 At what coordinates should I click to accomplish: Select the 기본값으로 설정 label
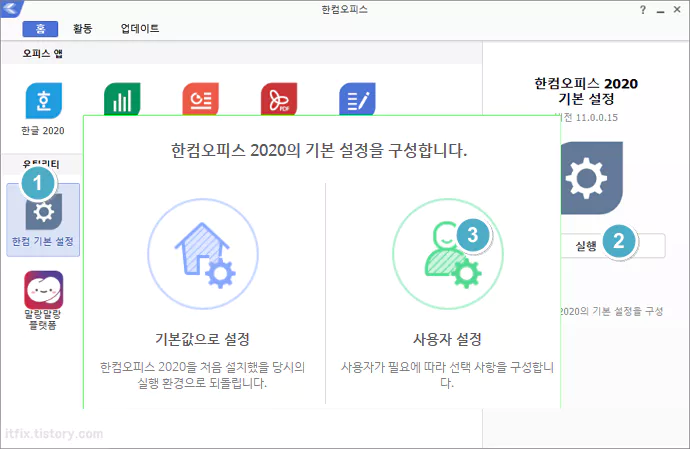coord(202,339)
